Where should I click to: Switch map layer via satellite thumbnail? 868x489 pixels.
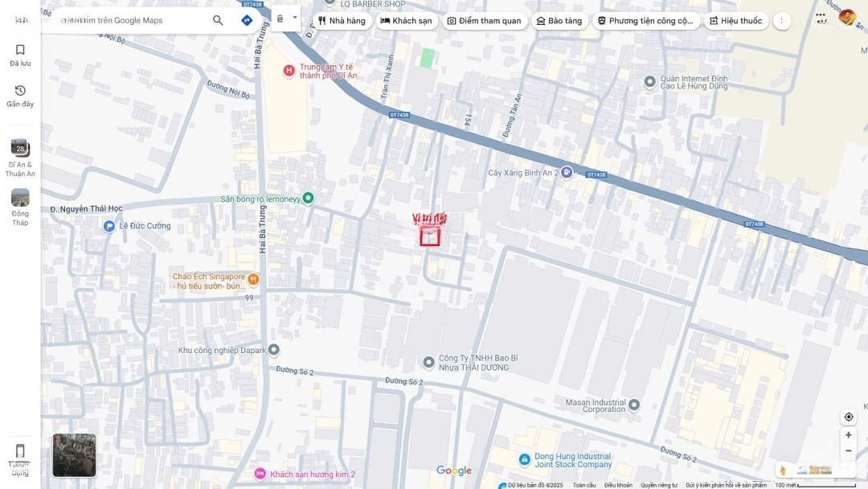tap(74, 455)
